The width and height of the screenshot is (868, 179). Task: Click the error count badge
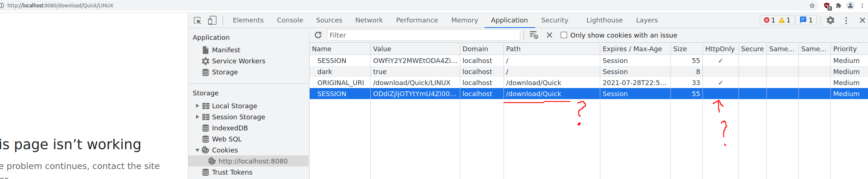click(x=769, y=20)
